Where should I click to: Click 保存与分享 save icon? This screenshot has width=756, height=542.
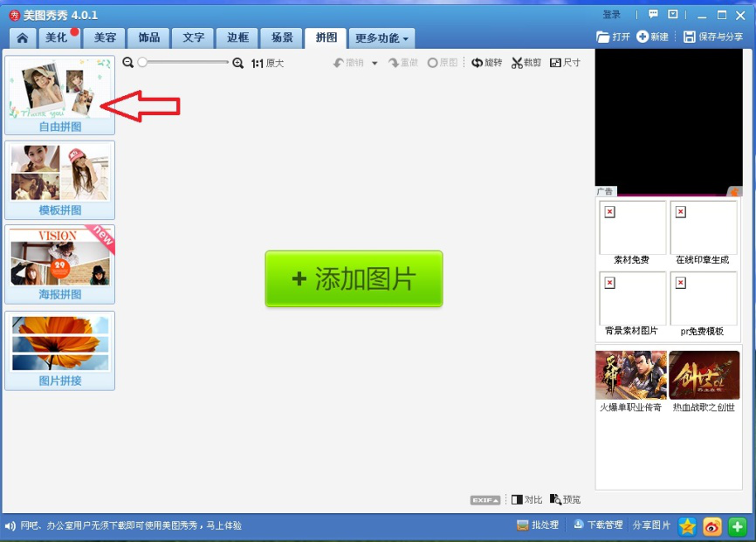click(690, 37)
